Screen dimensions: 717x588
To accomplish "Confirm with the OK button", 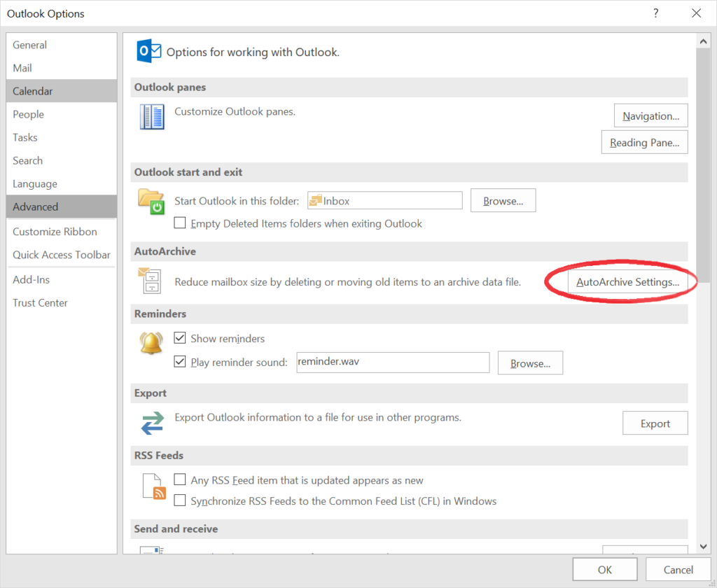I will click(x=604, y=569).
